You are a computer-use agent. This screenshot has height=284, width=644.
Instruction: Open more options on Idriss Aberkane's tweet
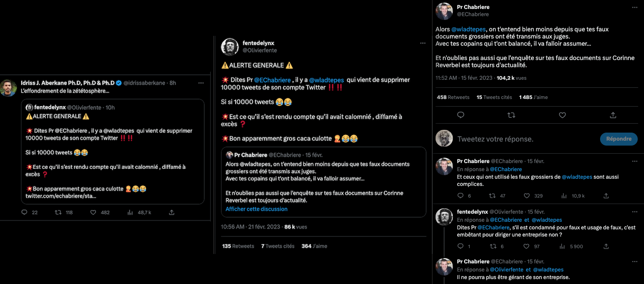click(x=201, y=83)
